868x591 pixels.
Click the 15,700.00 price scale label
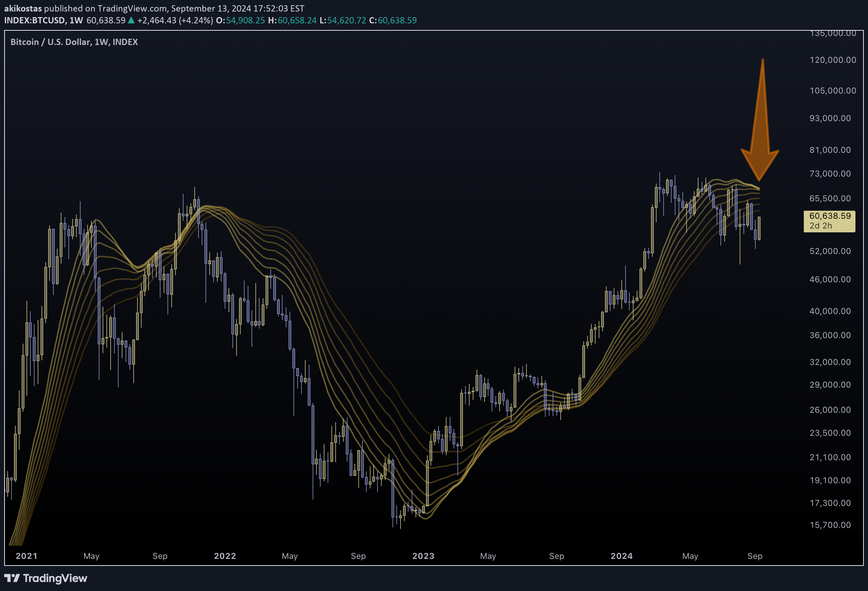(830, 525)
